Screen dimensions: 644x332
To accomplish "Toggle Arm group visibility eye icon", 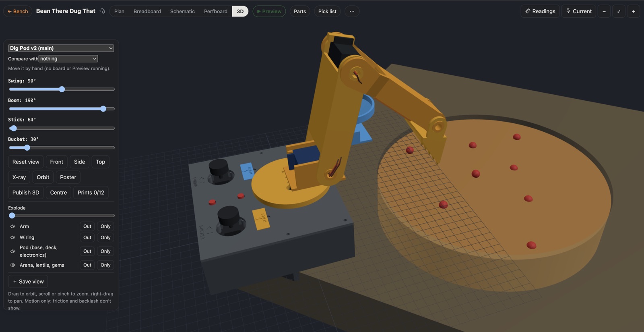I will pyautogui.click(x=12, y=226).
